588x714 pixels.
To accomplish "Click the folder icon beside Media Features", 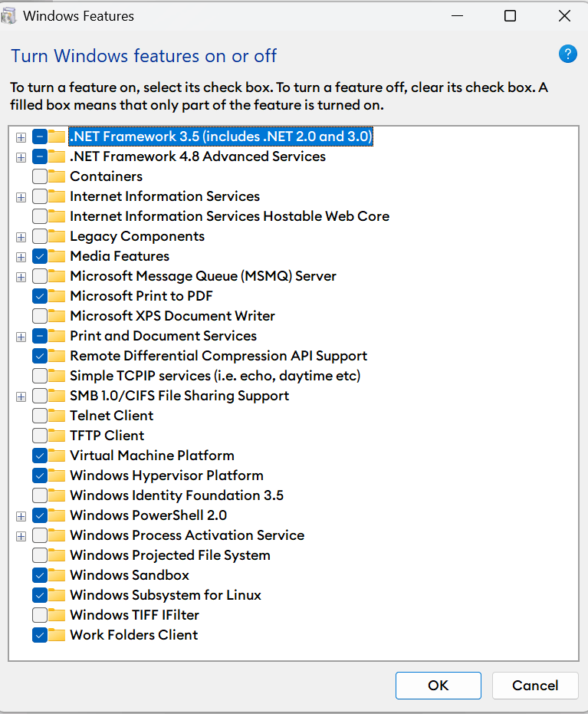I will [57, 256].
